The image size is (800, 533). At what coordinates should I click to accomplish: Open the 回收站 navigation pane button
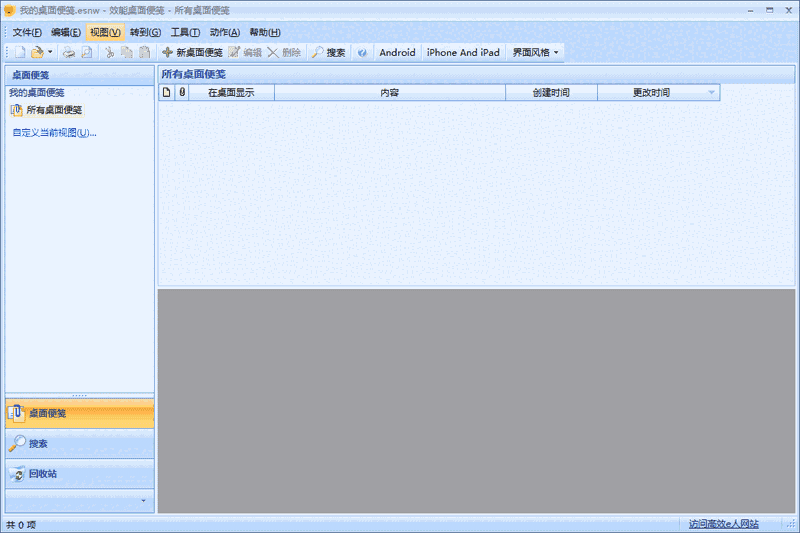pyautogui.click(x=80, y=473)
